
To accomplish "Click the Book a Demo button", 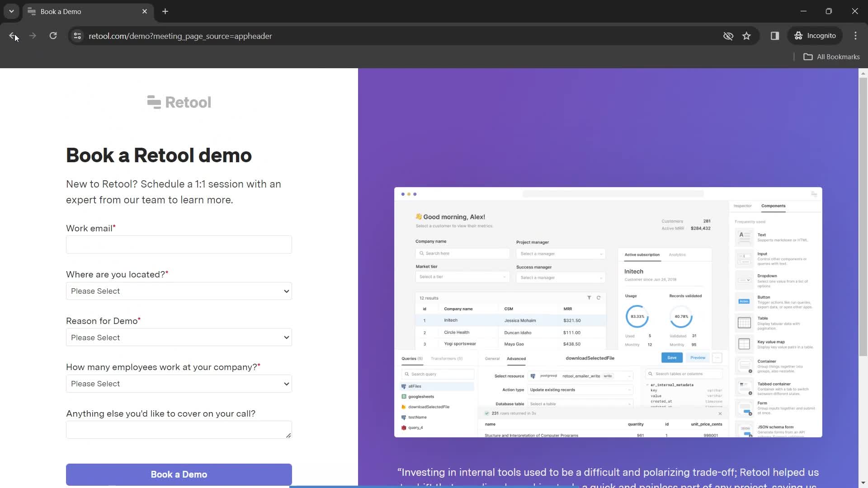I will coord(179,474).
